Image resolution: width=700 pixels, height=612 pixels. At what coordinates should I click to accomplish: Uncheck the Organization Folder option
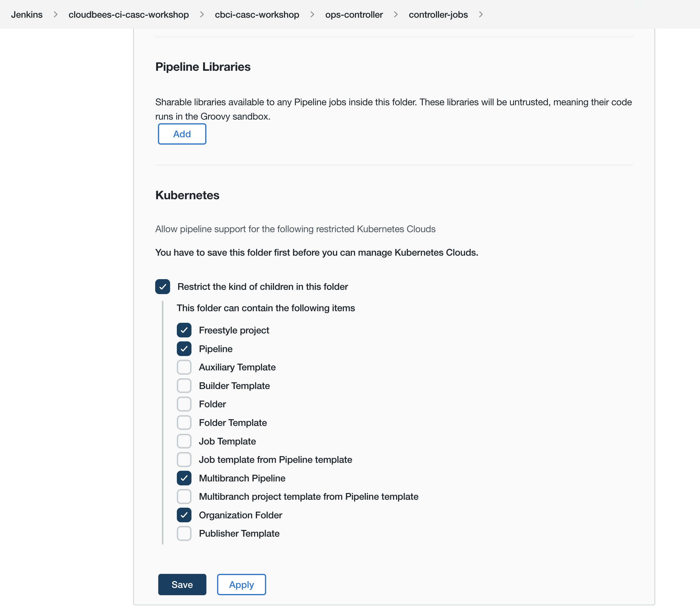pos(184,515)
